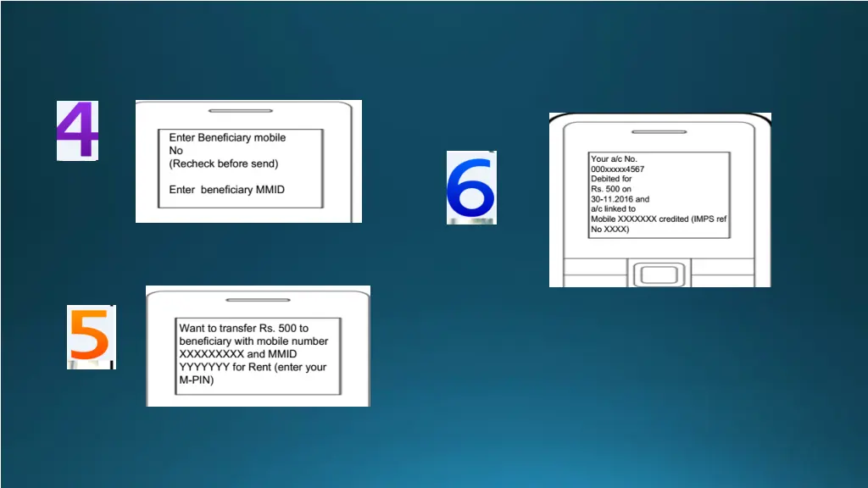Click the 'M-PIN)' entry text

point(196,380)
